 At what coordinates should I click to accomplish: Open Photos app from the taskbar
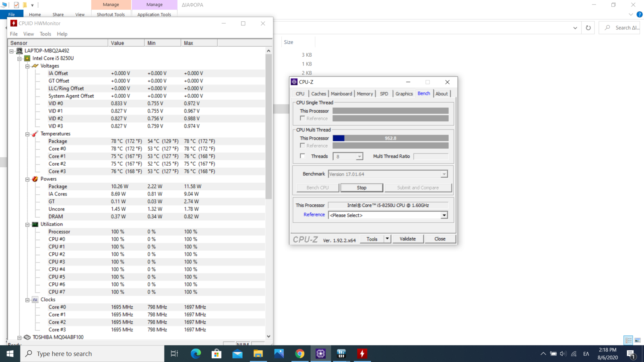click(x=279, y=354)
